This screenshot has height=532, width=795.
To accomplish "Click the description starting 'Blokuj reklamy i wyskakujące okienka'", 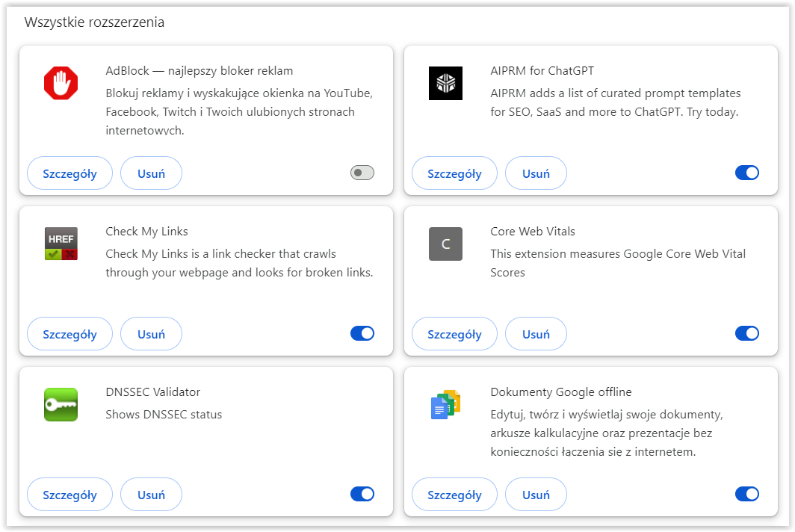I will [239, 112].
